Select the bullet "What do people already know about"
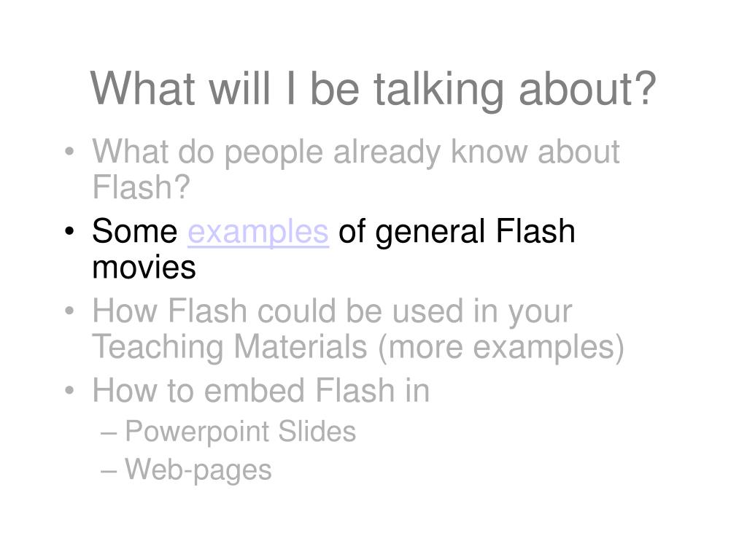The height and width of the screenshot is (560, 747). pos(356,152)
